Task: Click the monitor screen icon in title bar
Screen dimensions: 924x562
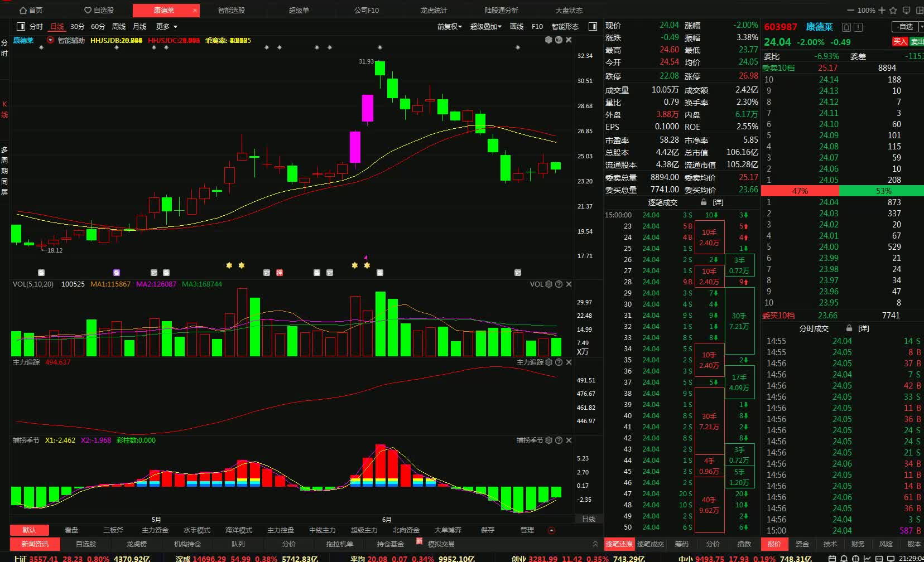Action: click(x=906, y=10)
